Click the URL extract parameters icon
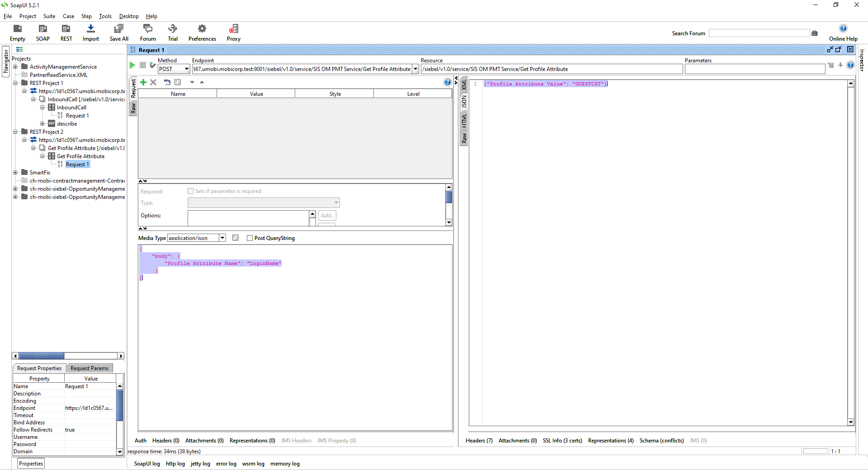The image size is (868, 470). coord(167,82)
